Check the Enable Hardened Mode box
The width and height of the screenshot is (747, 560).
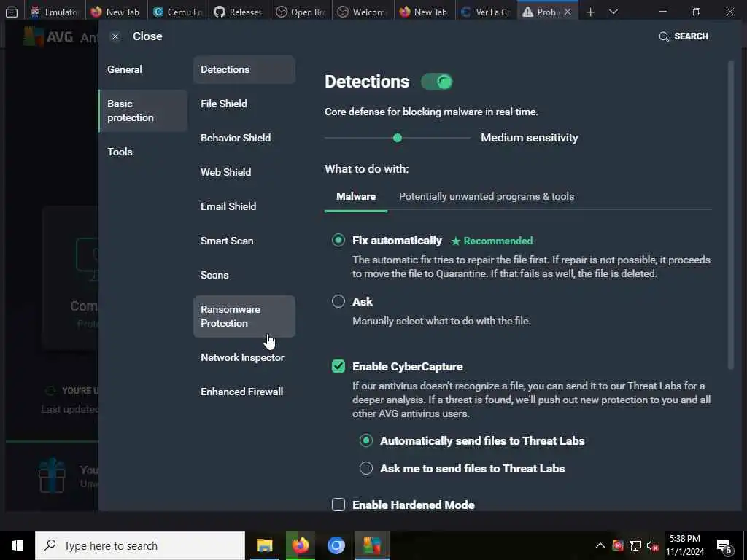338,505
